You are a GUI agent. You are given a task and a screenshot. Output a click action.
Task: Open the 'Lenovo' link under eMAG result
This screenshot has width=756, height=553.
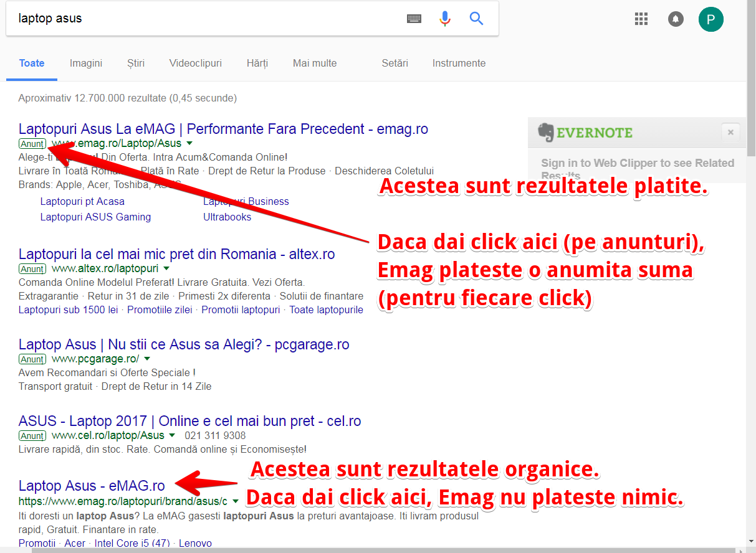point(195,544)
